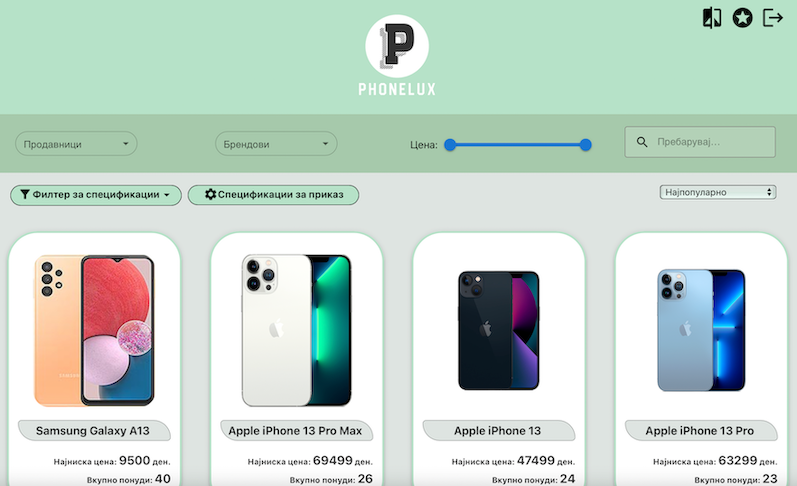Viewport: 797px width, 486px height.
Task: Open the Samsung Galaxy A13 thumbnail
Action: click(94, 330)
